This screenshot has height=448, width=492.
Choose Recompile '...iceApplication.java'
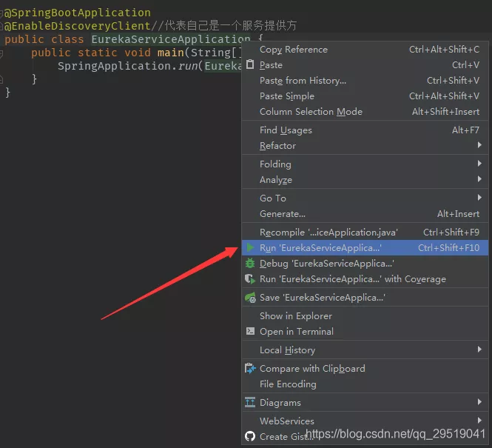point(365,233)
